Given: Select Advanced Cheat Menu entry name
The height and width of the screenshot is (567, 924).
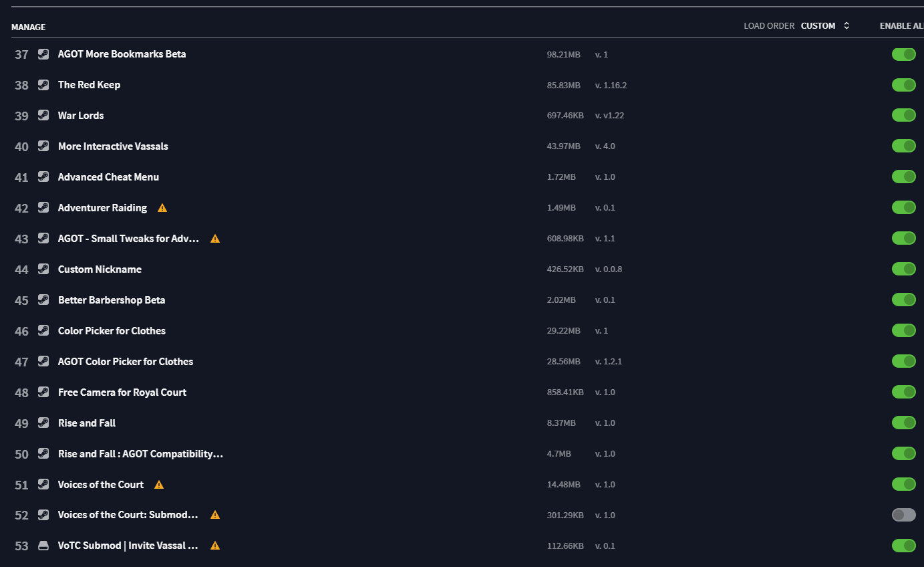Looking at the screenshot, I should (x=108, y=177).
